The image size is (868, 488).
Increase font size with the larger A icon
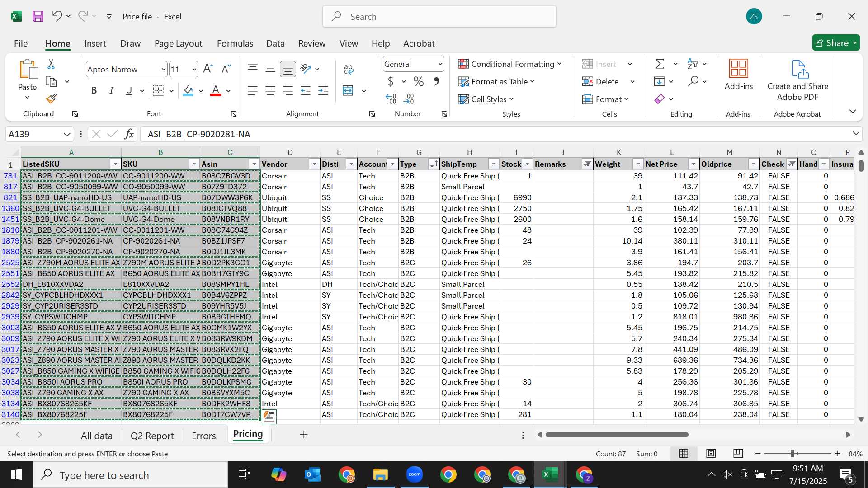(x=208, y=69)
